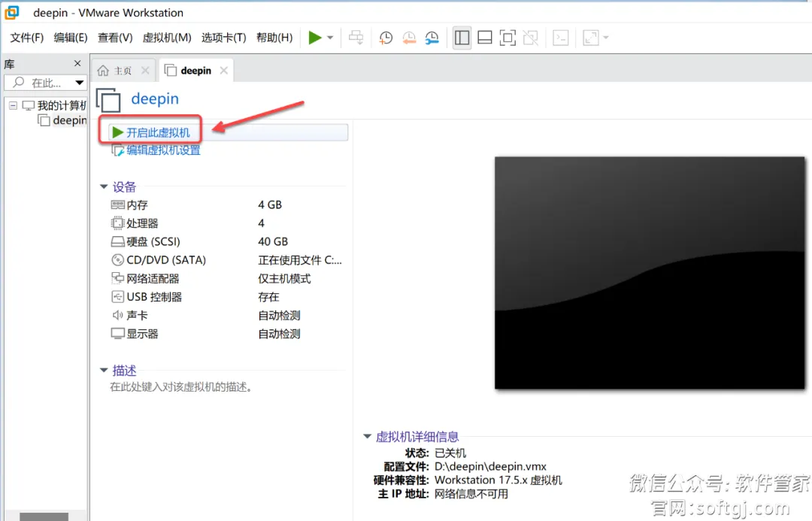Open the snapshot manager icon
The image size is (812, 521).
click(x=432, y=38)
